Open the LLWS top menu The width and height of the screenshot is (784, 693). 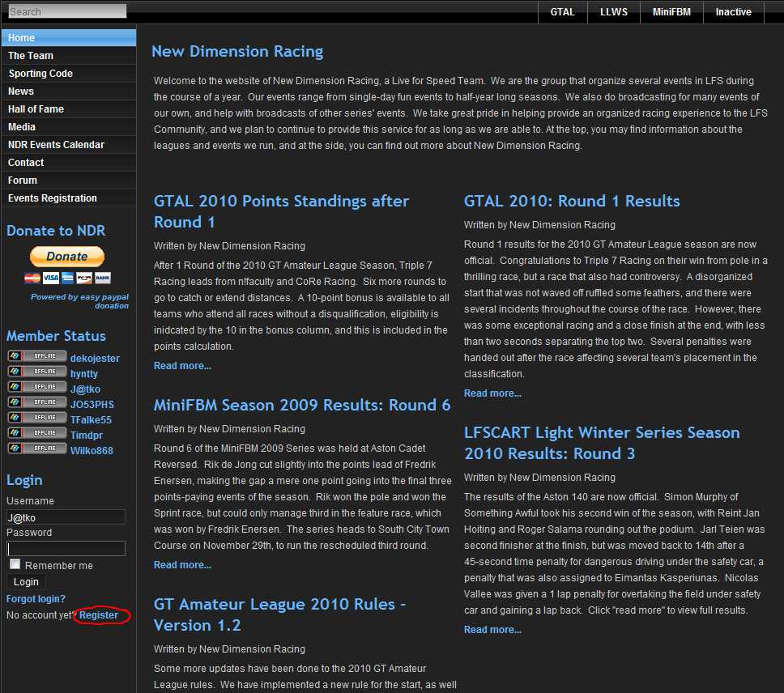coord(613,12)
